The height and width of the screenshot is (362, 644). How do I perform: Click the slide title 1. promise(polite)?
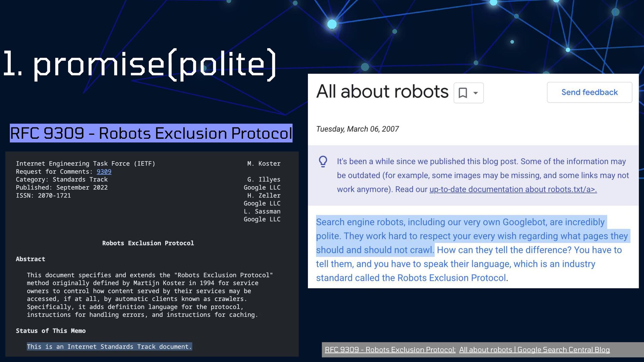pos(140,64)
